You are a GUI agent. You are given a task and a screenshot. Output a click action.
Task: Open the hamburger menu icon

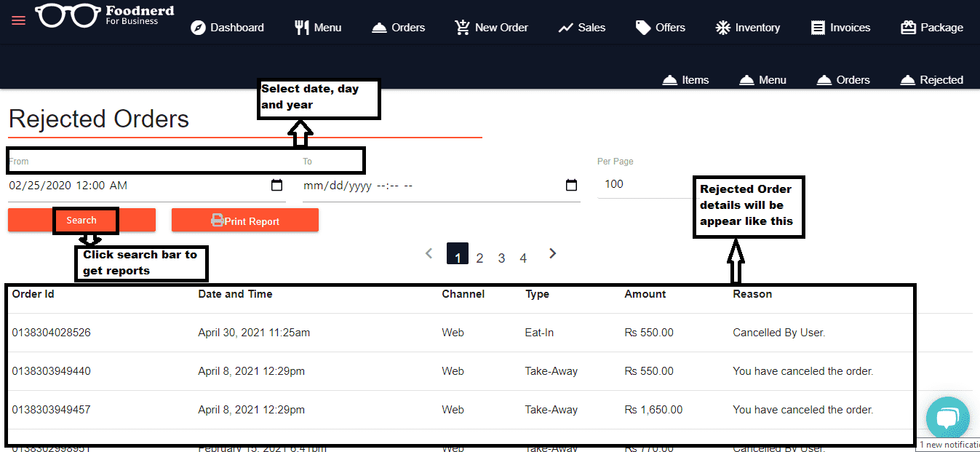tap(18, 20)
